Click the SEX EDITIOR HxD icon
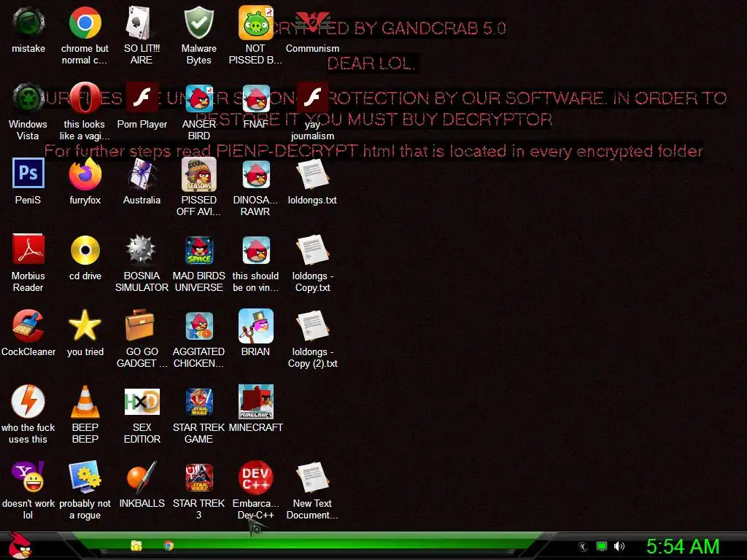Viewport: 747px width, 560px height. coord(142,402)
